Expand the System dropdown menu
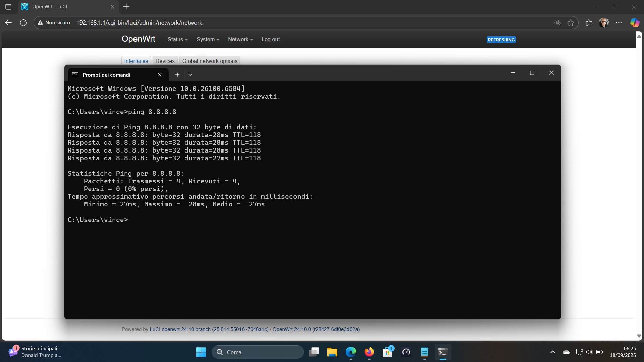 (x=208, y=39)
